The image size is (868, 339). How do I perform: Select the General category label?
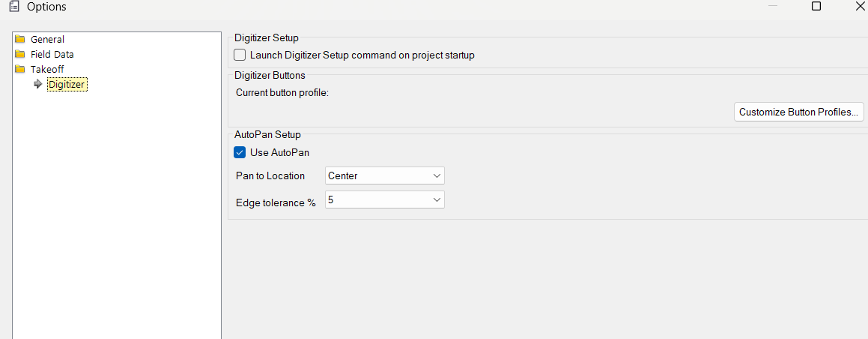(47, 39)
